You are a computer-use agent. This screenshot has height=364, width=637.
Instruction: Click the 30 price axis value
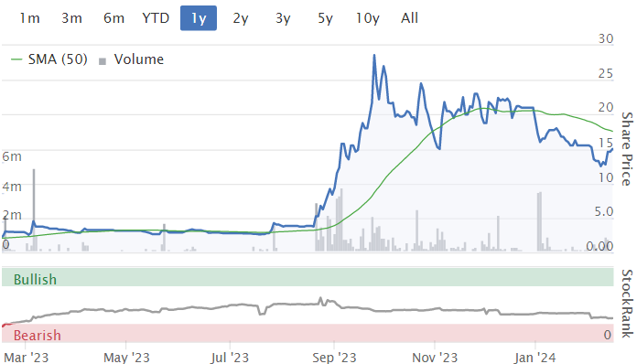click(x=606, y=39)
